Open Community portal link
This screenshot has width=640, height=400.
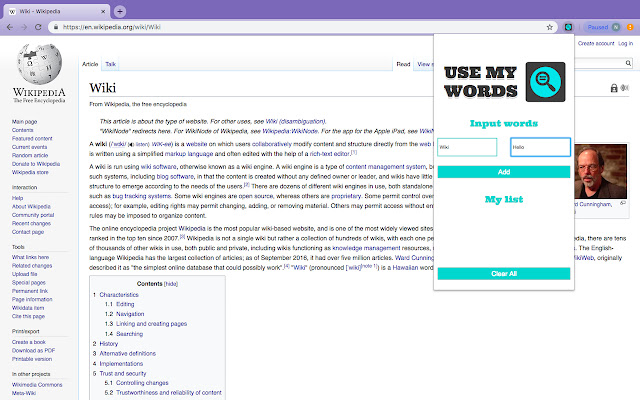33,215
